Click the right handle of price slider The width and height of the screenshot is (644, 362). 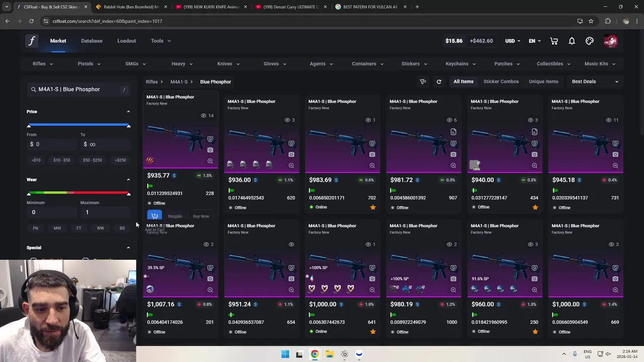[x=128, y=125]
